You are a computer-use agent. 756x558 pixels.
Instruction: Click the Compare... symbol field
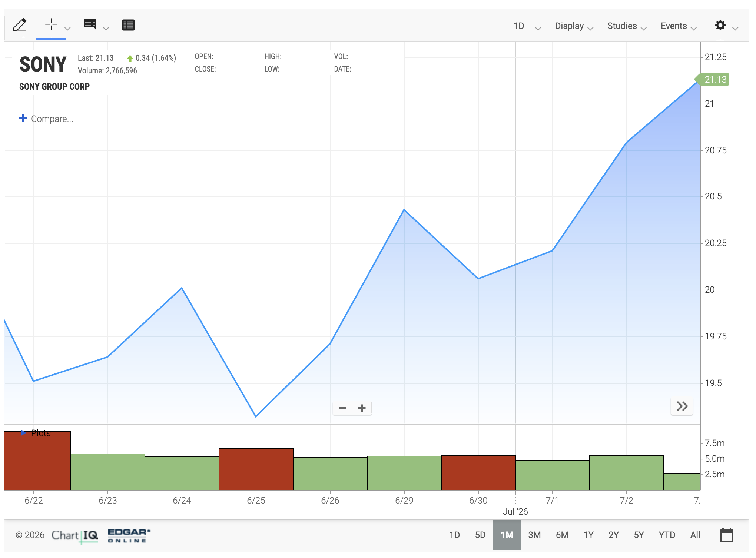coord(52,119)
